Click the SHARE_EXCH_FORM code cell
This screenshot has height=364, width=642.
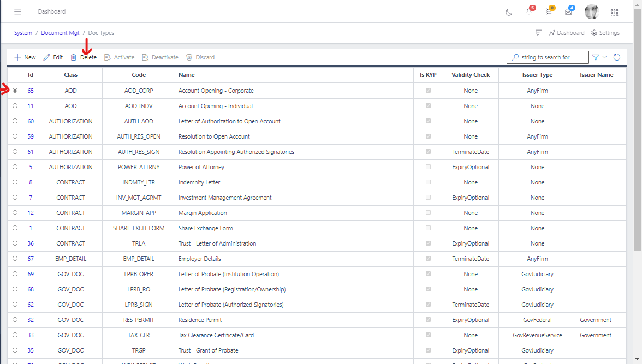point(139,228)
